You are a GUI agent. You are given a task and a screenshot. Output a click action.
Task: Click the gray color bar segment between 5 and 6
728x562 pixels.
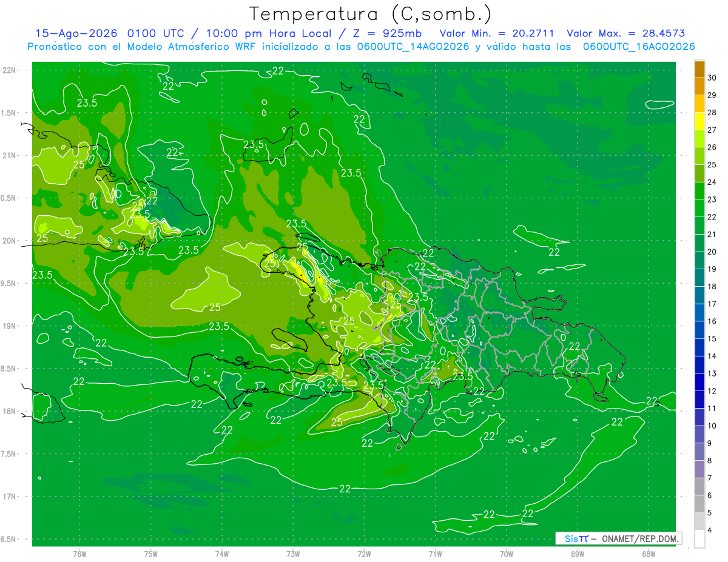pyautogui.click(x=699, y=504)
